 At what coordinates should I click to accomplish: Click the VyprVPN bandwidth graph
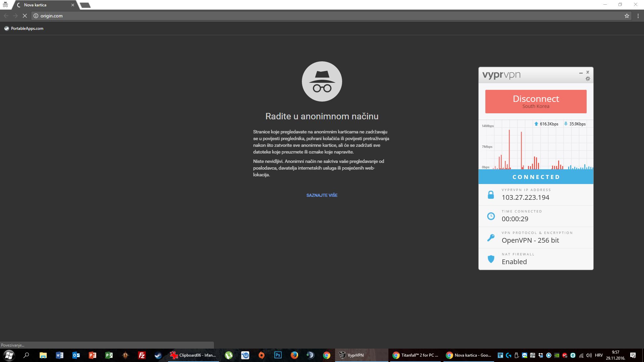point(536,145)
